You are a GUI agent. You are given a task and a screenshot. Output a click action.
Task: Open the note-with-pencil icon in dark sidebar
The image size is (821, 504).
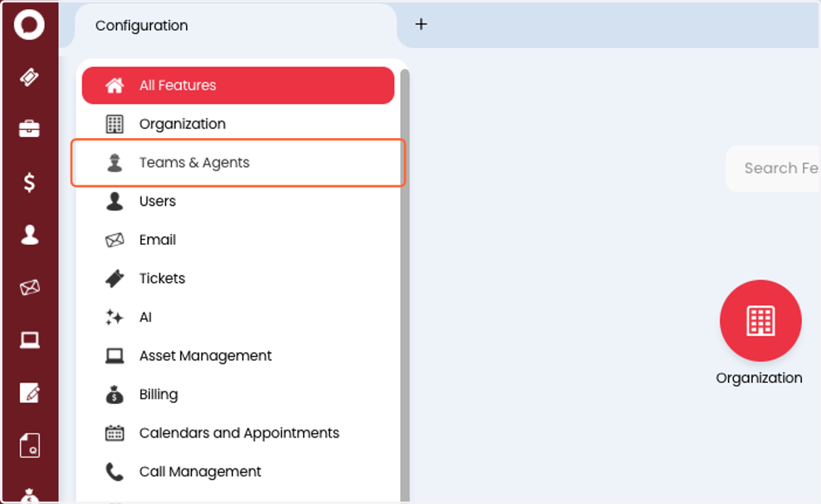pyautogui.click(x=29, y=393)
